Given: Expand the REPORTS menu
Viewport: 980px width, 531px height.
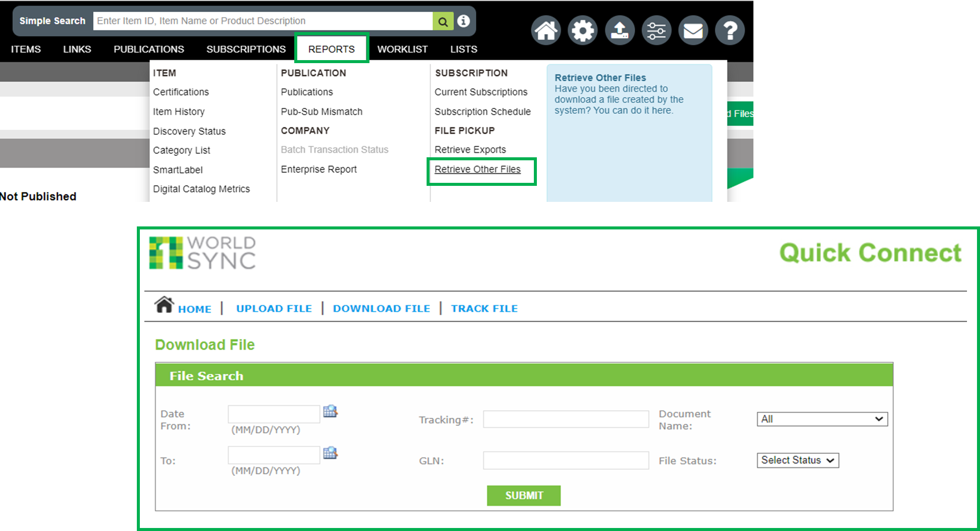Looking at the screenshot, I should 331,49.
